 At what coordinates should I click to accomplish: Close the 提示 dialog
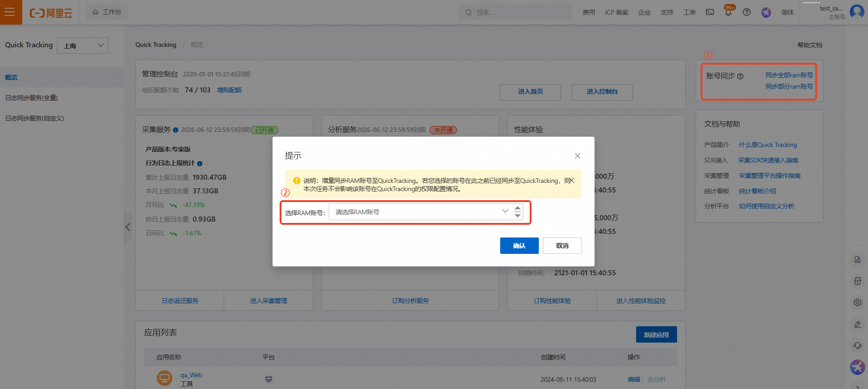click(x=577, y=156)
